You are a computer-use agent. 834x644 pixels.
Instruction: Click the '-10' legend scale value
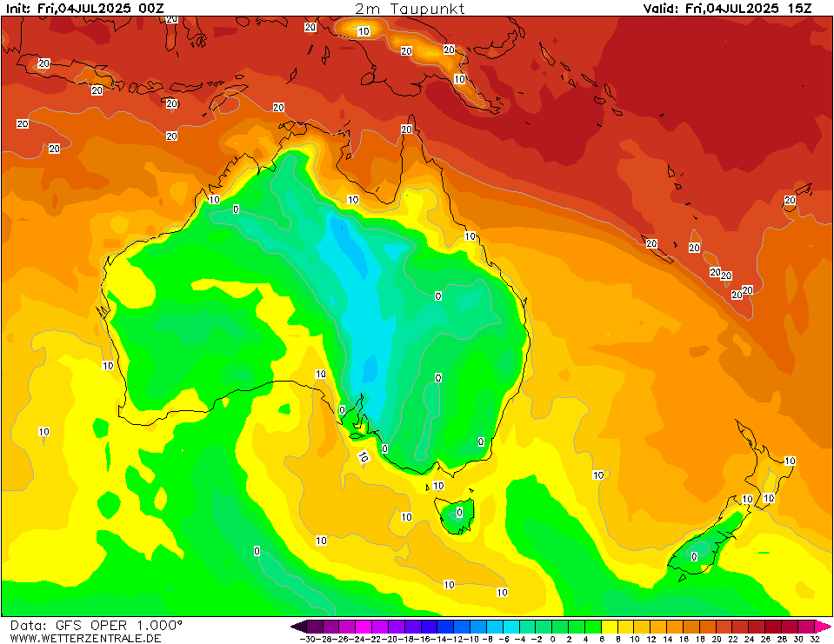tap(470, 639)
